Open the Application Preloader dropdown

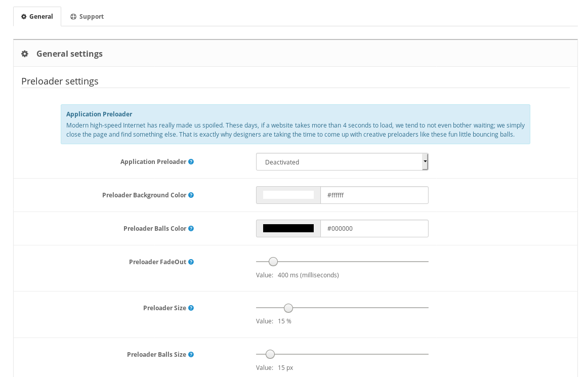(x=342, y=161)
